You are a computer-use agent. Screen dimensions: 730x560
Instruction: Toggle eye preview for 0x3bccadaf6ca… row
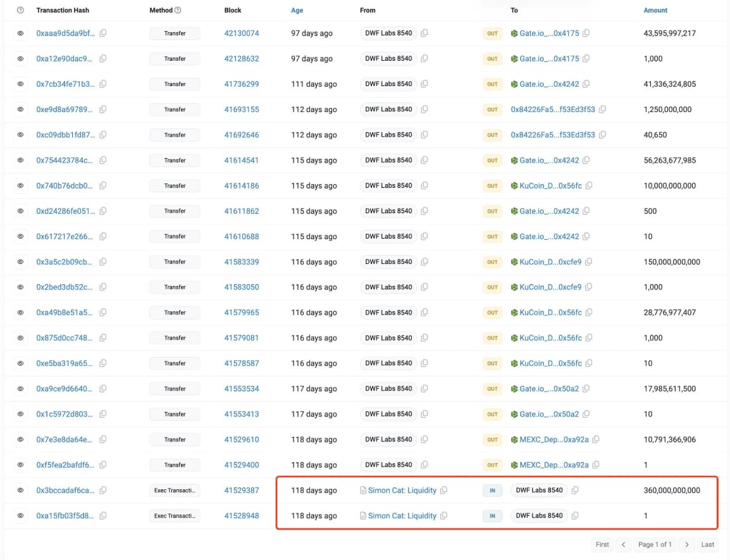pyautogui.click(x=20, y=490)
